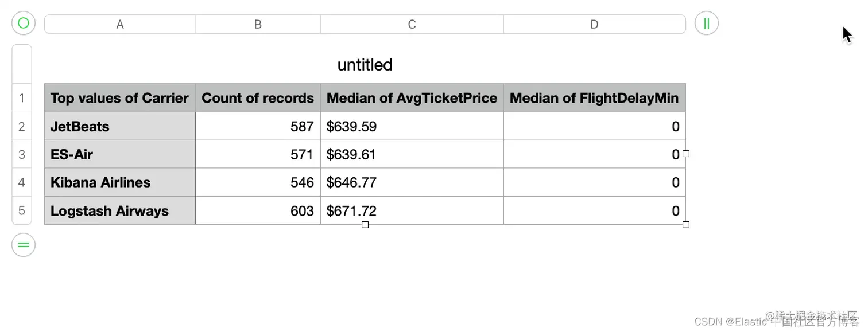The width and height of the screenshot is (868, 332).
Task: Click the Count of records header cell
Action: (258, 98)
